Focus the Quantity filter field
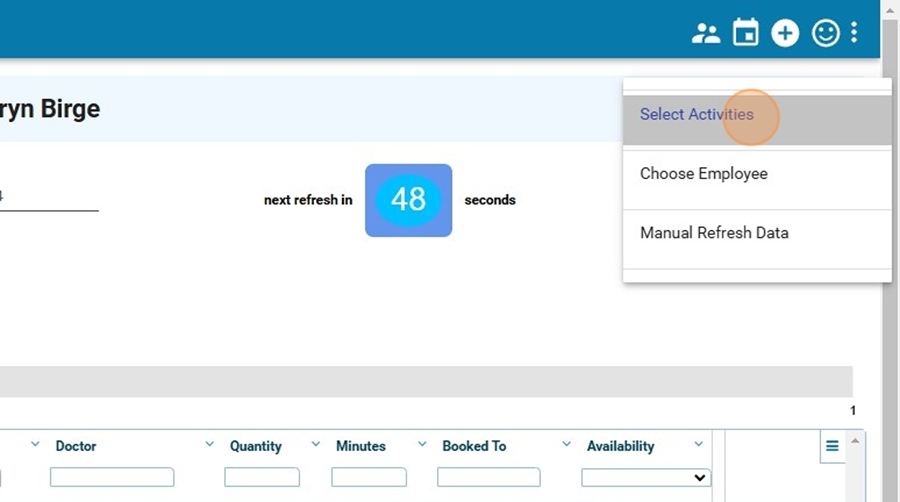900x502 pixels. [262, 477]
